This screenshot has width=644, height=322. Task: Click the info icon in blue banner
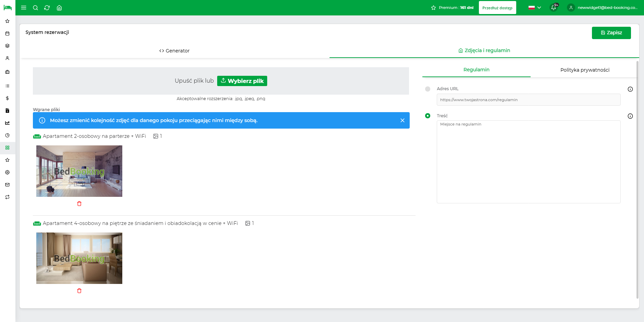(x=42, y=120)
